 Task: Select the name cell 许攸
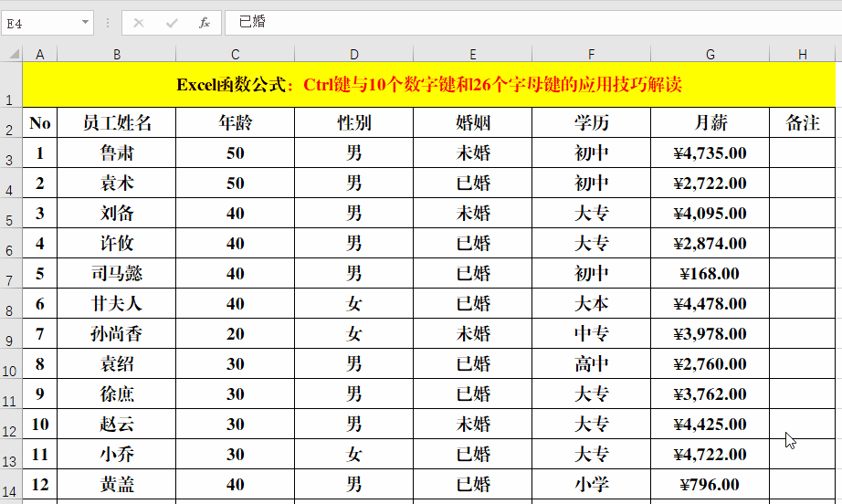pyautogui.click(x=117, y=243)
